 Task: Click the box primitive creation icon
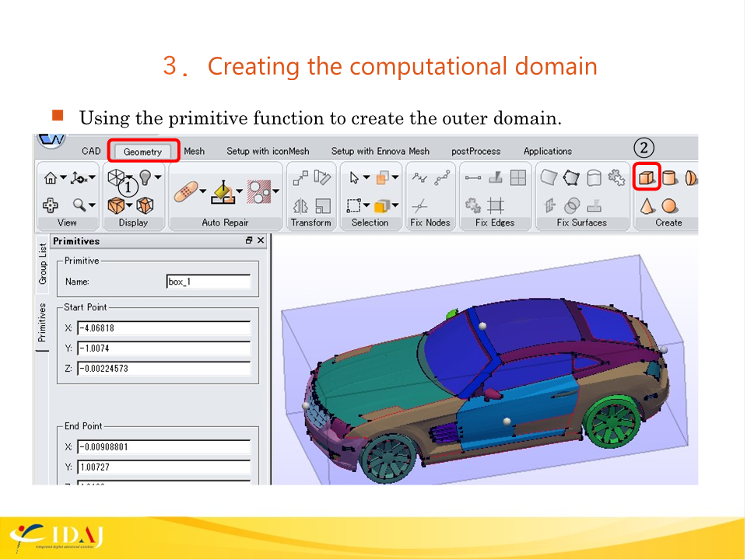click(x=647, y=178)
